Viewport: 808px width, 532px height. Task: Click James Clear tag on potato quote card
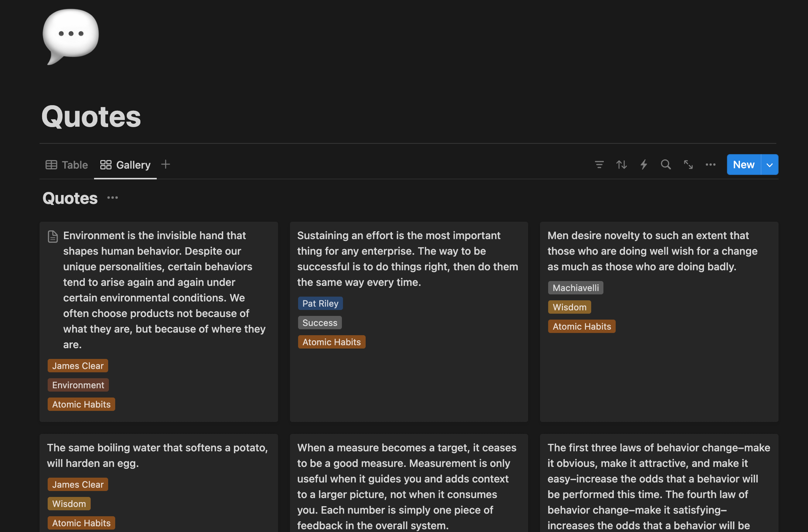pos(78,484)
